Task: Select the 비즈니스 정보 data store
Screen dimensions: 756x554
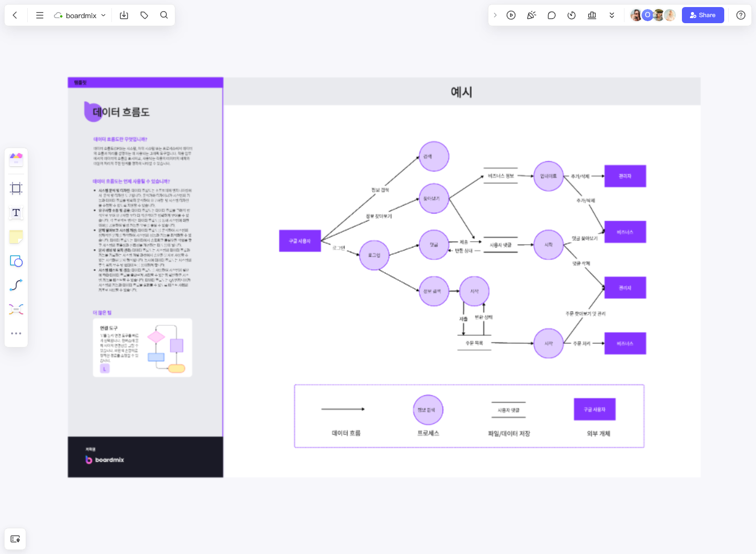Action: (x=500, y=176)
